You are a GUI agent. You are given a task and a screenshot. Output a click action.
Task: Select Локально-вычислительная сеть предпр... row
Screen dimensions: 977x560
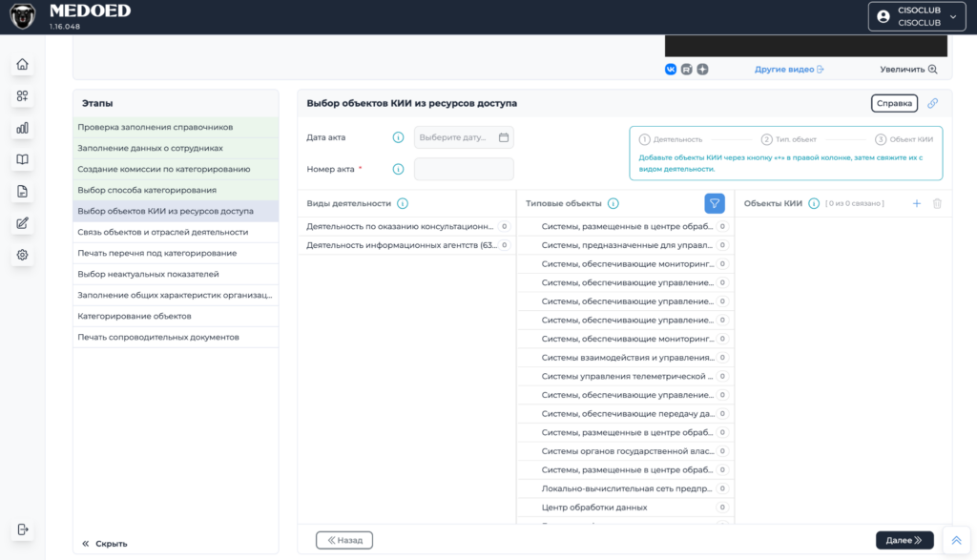pos(626,488)
